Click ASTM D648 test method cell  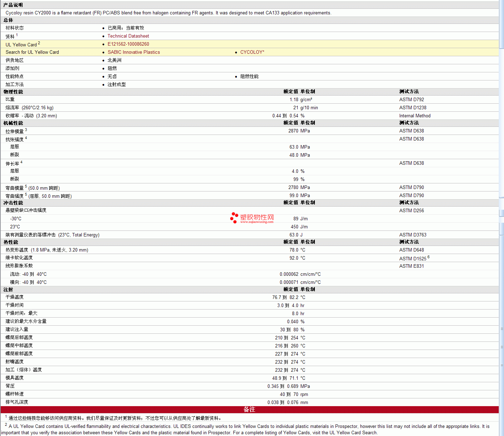point(411,250)
